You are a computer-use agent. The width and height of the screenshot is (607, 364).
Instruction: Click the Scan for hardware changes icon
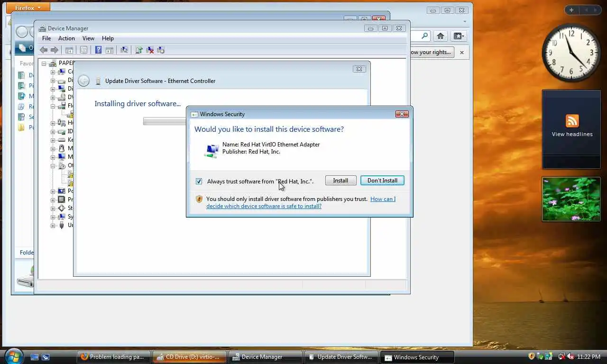[x=124, y=50]
